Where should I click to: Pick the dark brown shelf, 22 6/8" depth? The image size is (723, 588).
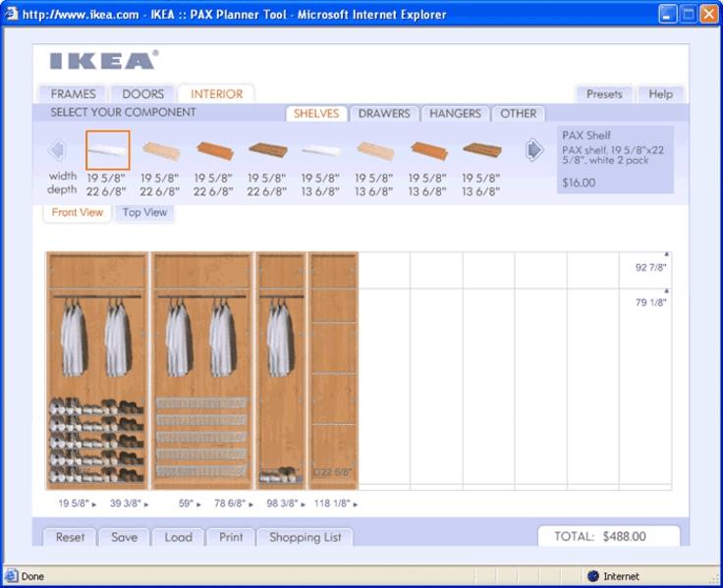(268, 150)
